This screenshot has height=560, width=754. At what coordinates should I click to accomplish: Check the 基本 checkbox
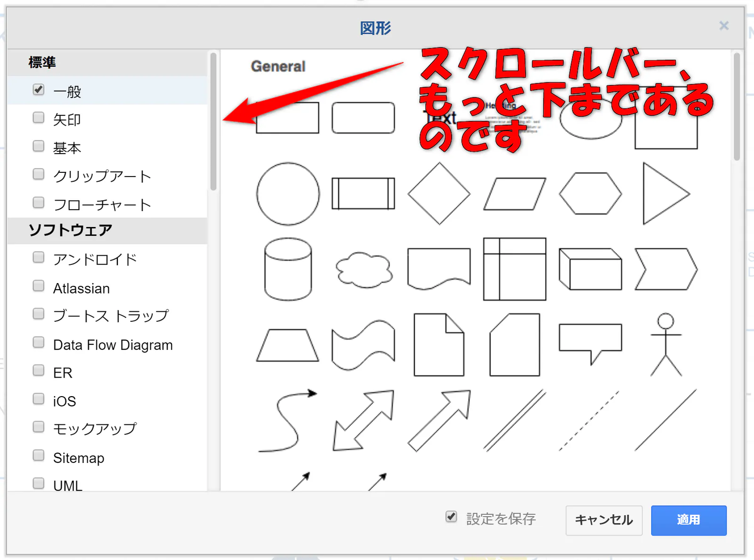39,146
